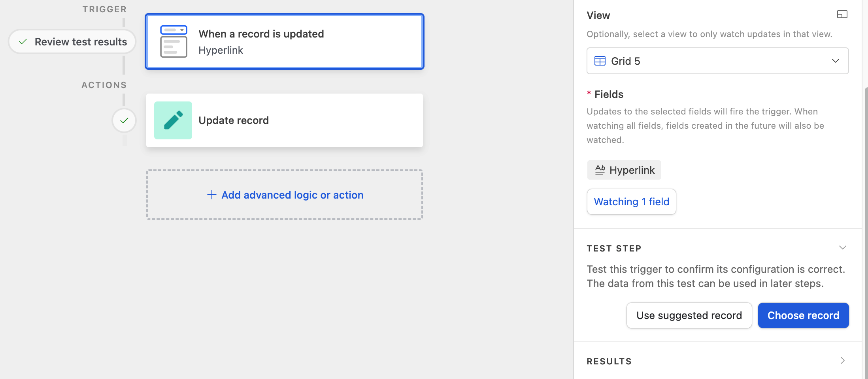Open the Grid 5 view dropdown
868x379 pixels.
pyautogui.click(x=718, y=61)
